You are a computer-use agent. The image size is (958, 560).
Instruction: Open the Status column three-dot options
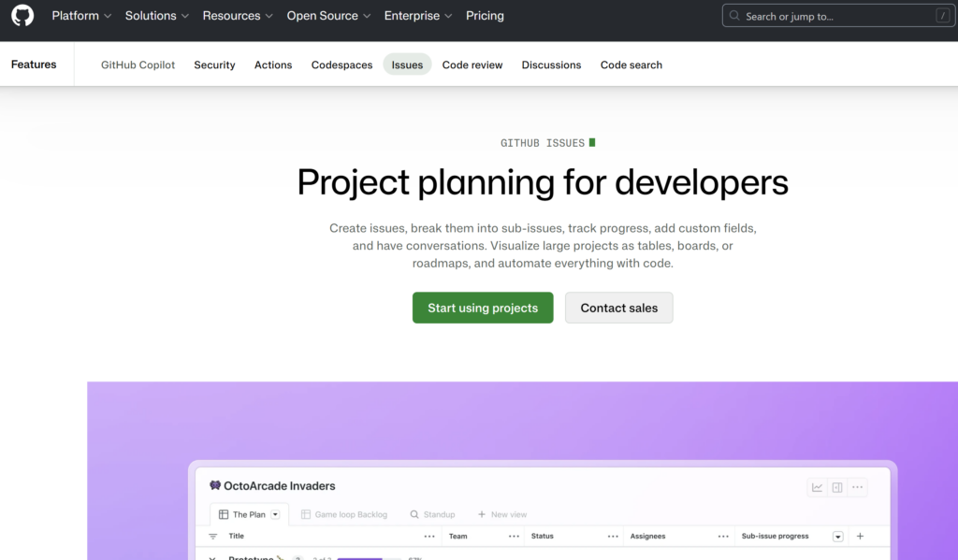613,537
